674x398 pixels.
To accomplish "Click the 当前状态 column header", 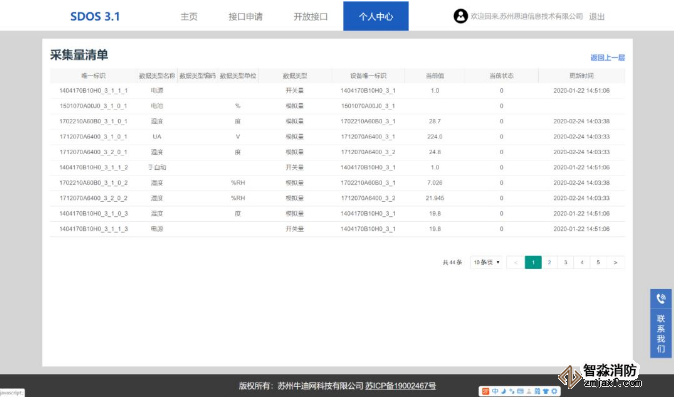I will click(501, 76).
